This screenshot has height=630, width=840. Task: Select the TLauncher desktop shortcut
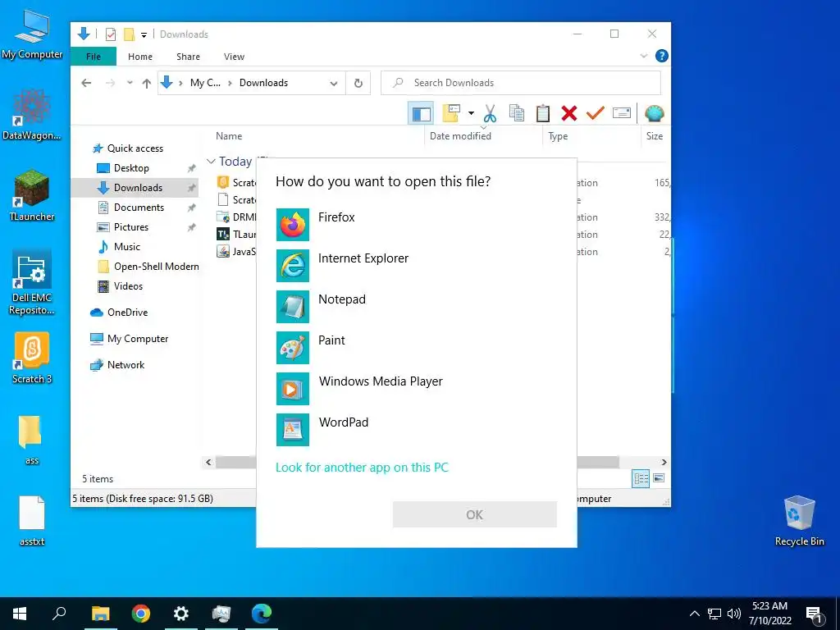[x=32, y=195]
